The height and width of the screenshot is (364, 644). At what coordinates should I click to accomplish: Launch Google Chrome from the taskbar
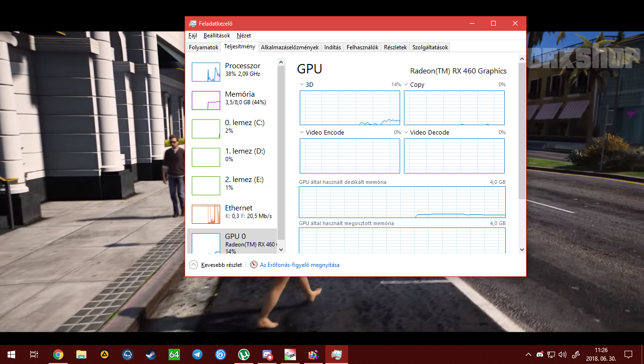58,355
